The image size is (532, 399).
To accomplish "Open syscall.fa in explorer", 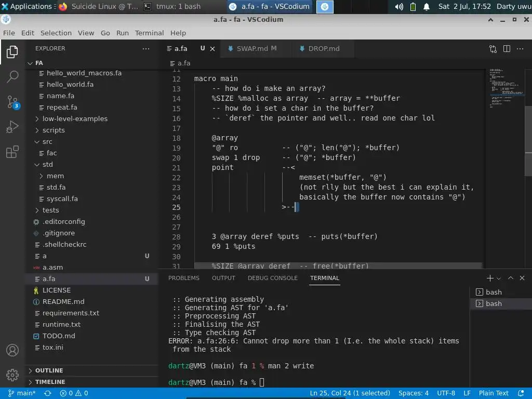I will coord(91,199).
